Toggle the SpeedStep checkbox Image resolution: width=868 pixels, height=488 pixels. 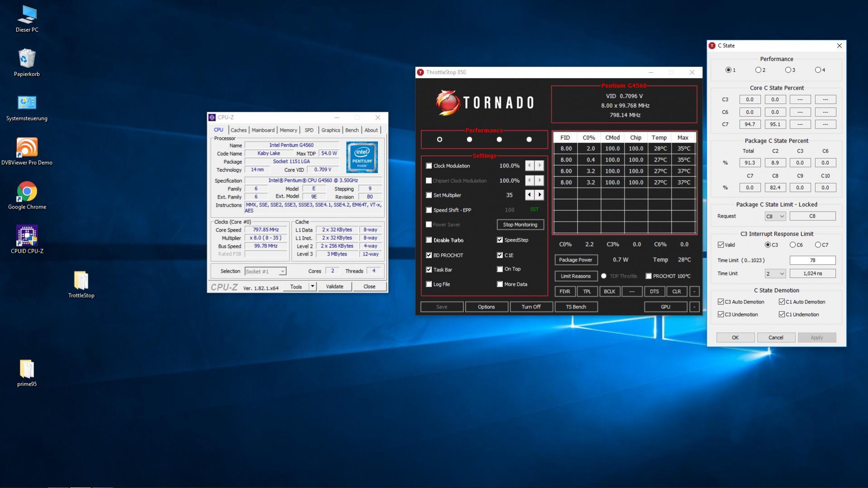500,240
